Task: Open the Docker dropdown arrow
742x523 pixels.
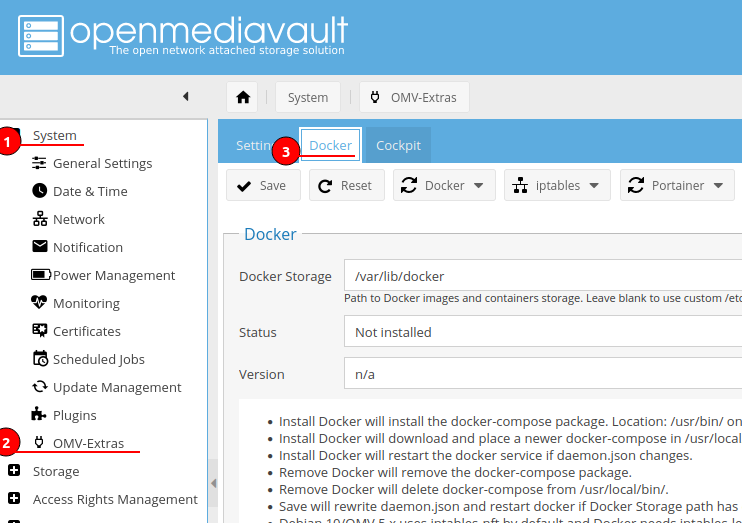Action: 478,186
